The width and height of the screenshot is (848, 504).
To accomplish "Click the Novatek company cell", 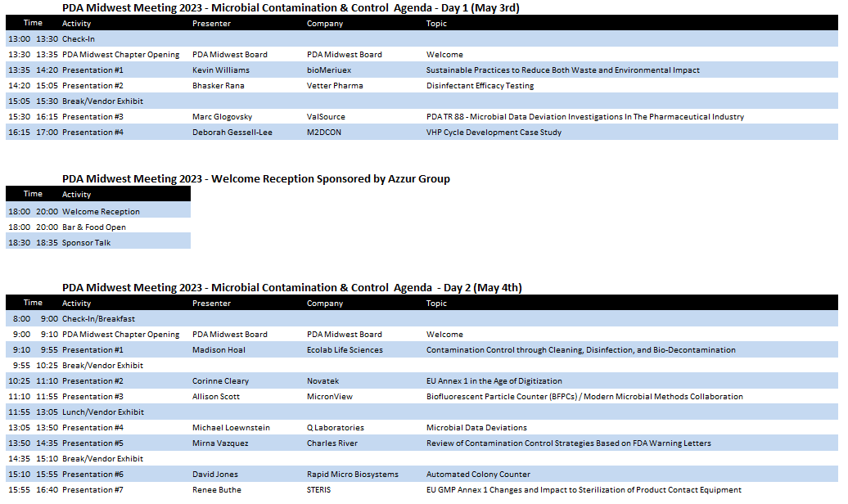I will coord(323,381).
